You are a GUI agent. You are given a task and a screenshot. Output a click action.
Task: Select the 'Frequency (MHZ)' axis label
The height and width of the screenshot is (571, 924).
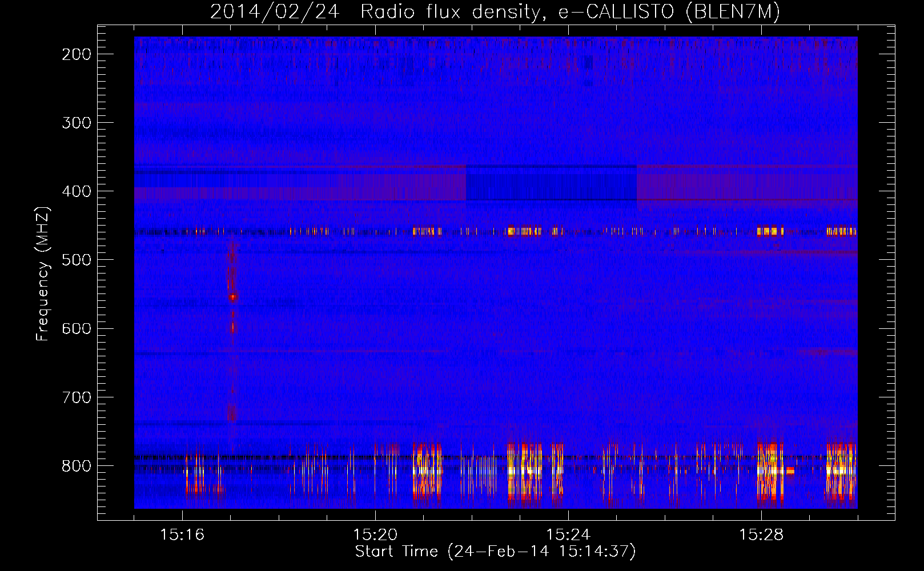point(43,274)
